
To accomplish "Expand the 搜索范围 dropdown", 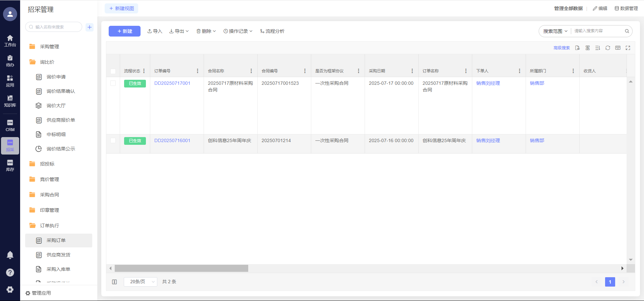I will click(x=555, y=31).
